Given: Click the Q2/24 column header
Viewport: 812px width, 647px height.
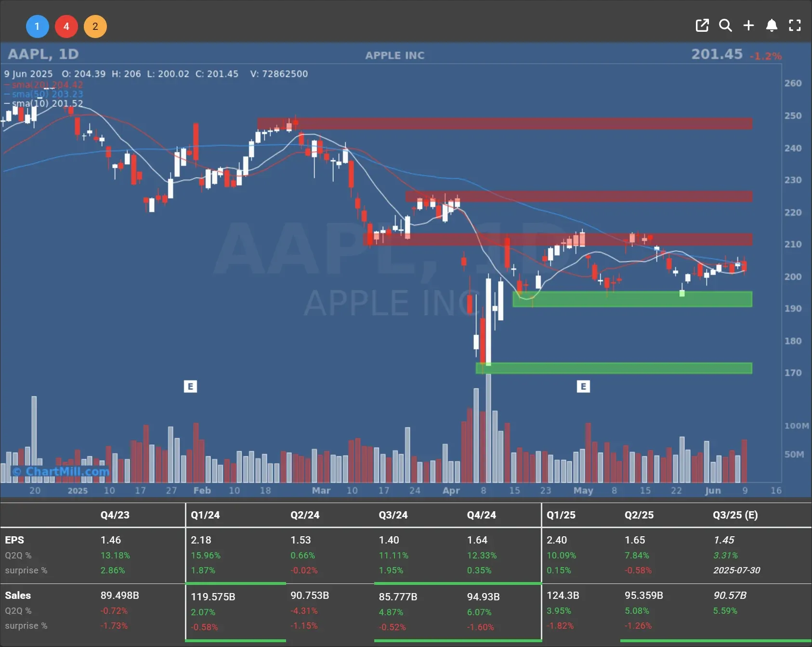Looking at the screenshot, I should click(x=305, y=515).
